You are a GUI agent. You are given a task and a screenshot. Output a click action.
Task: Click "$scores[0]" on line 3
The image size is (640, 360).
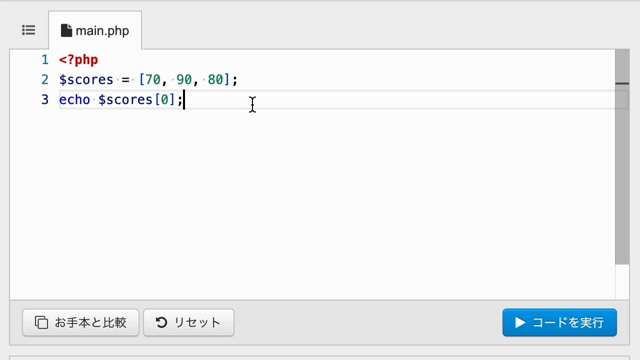coord(136,100)
